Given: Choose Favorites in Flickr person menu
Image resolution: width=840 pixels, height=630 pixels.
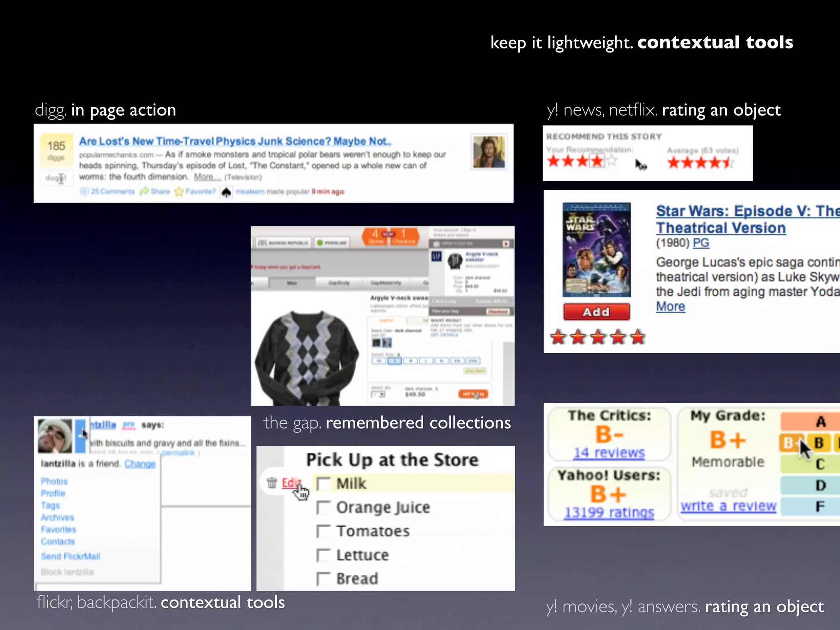Looking at the screenshot, I should (x=58, y=530).
